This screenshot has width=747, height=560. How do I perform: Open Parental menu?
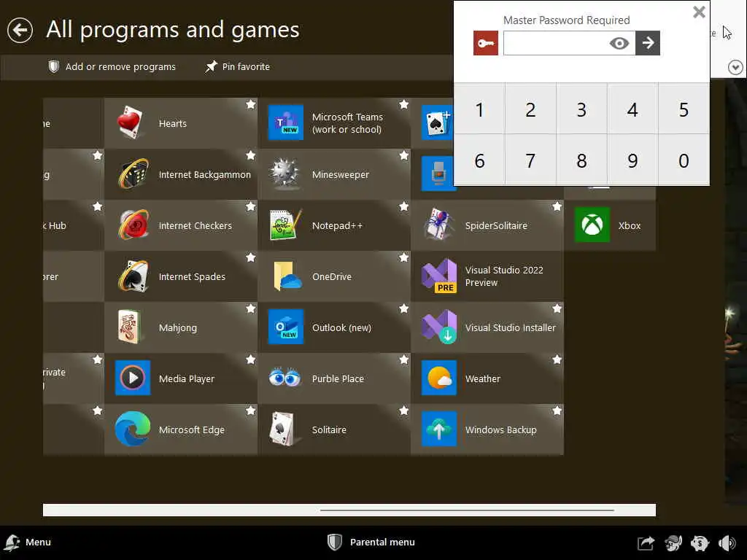pos(371,542)
